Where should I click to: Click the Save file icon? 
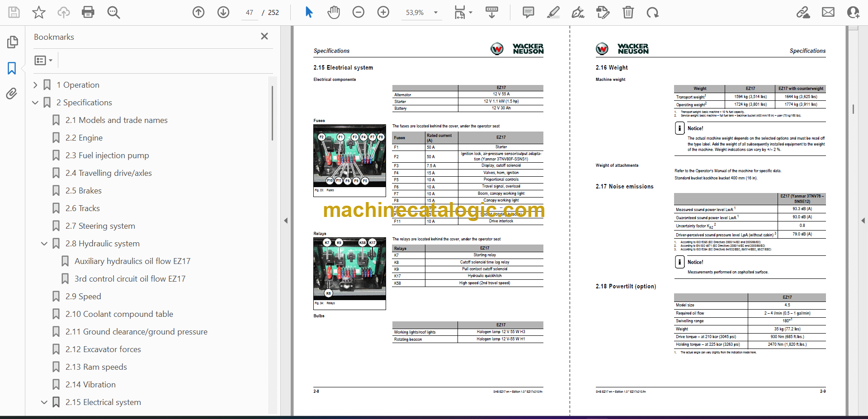tap(14, 12)
